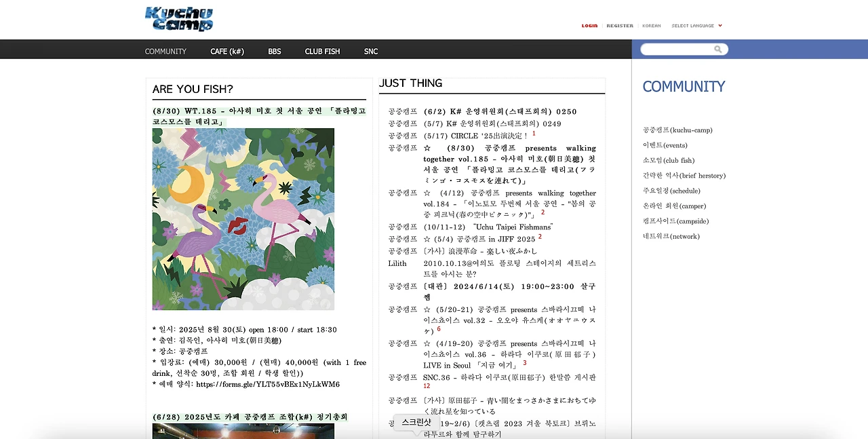The height and width of the screenshot is (439, 868).
Task: Open Uchu Taipei Fishmans post
Action: click(488, 227)
